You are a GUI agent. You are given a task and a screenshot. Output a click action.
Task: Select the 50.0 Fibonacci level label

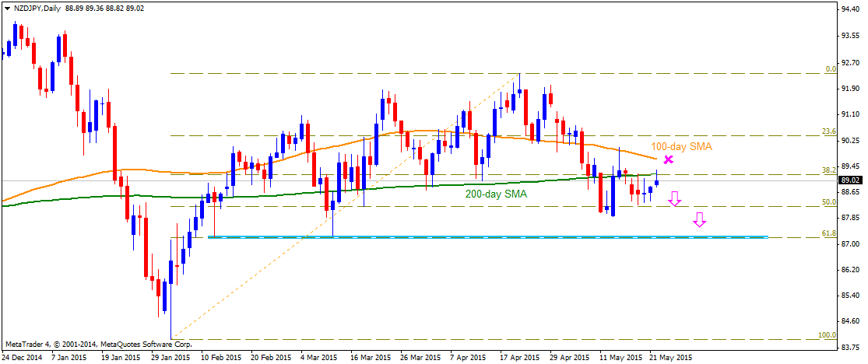coord(829,202)
